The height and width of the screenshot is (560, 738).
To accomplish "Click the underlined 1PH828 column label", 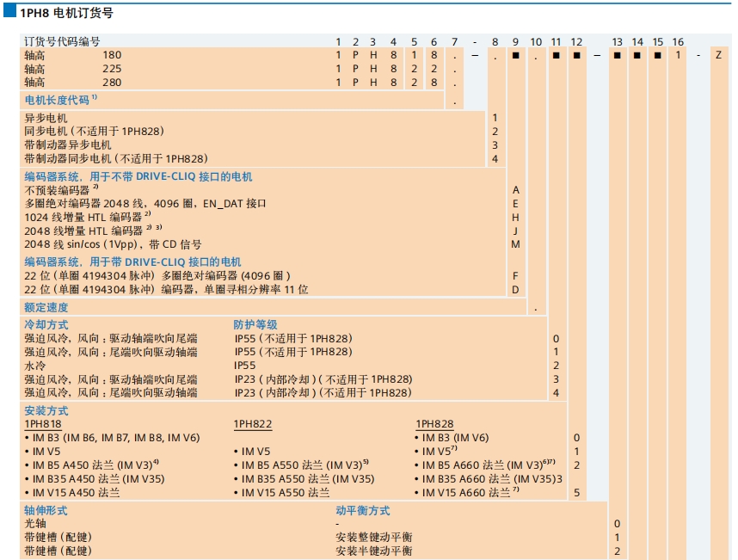I will [435, 424].
